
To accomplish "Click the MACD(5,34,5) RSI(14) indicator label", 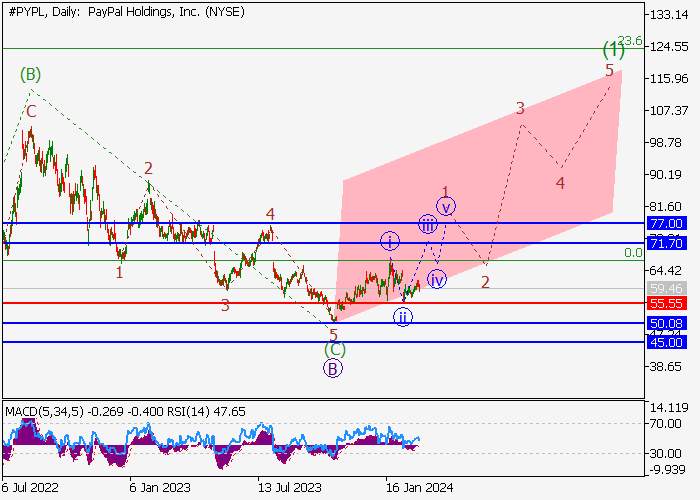I will [125, 411].
